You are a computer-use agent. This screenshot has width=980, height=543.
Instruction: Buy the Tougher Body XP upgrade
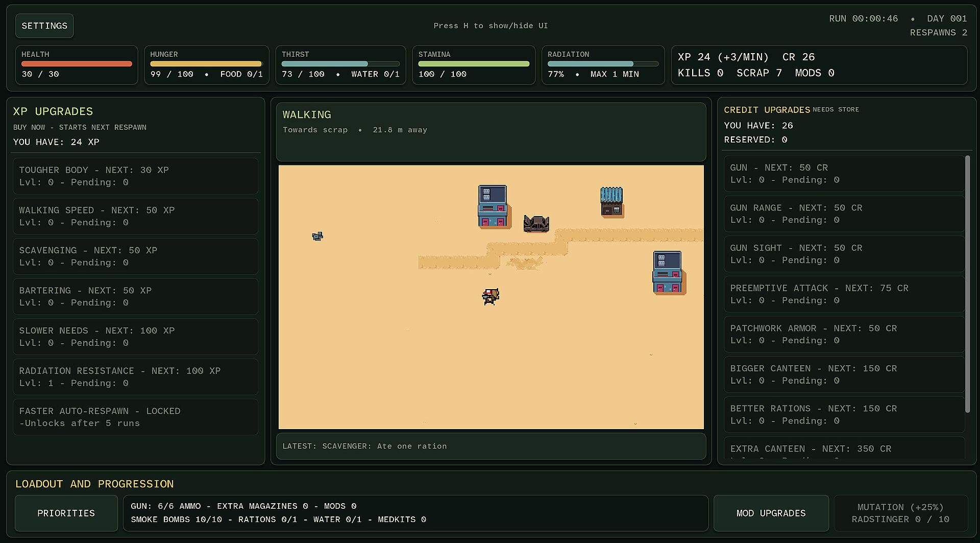pyautogui.click(x=136, y=176)
